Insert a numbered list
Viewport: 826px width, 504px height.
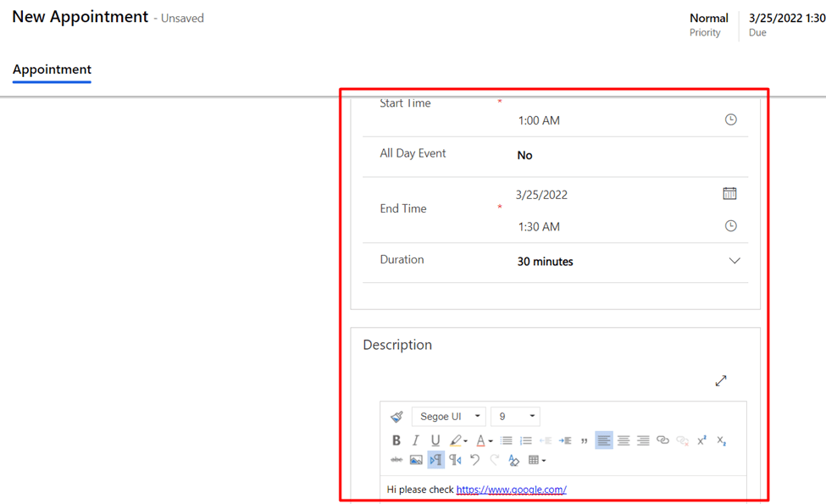click(525, 440)
